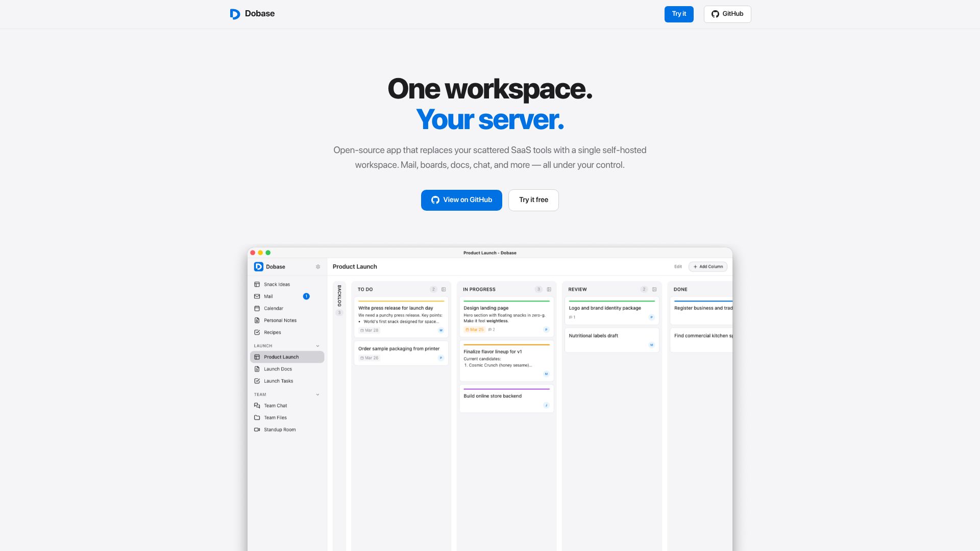Collapse the TO DO column using its header icon

444,289
